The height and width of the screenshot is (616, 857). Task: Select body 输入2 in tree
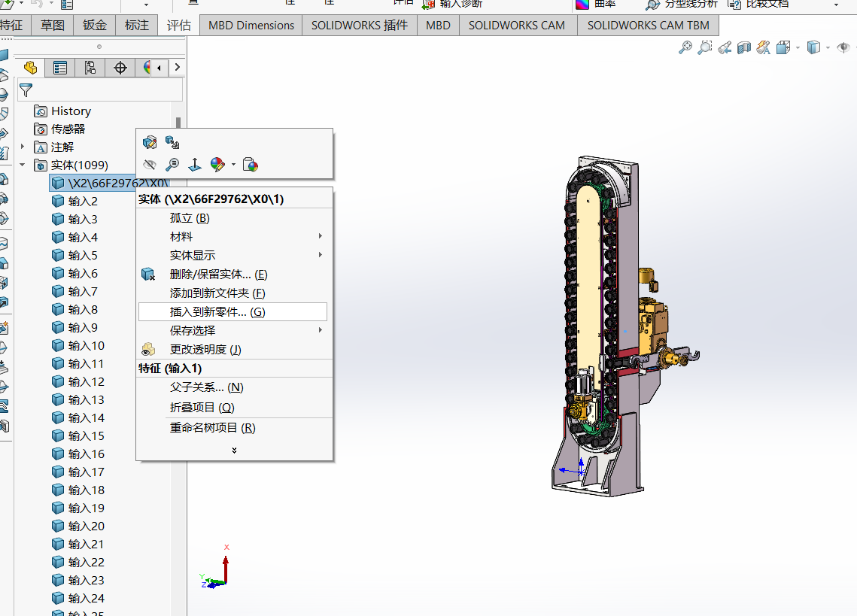pos(75,201)
